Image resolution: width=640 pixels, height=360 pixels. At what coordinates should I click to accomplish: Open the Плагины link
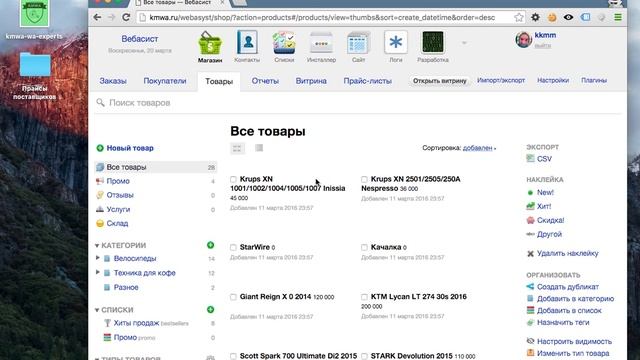point(594,80)
